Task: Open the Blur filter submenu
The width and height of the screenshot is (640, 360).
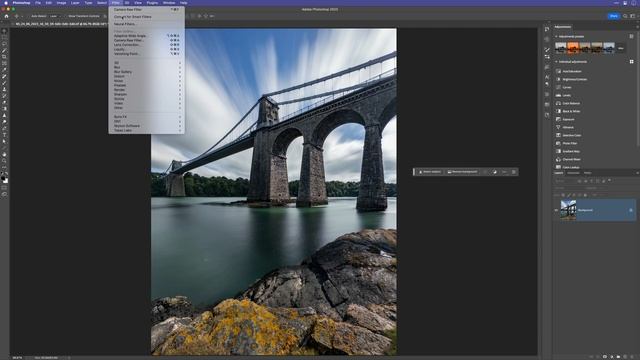Action: [147, 67]
